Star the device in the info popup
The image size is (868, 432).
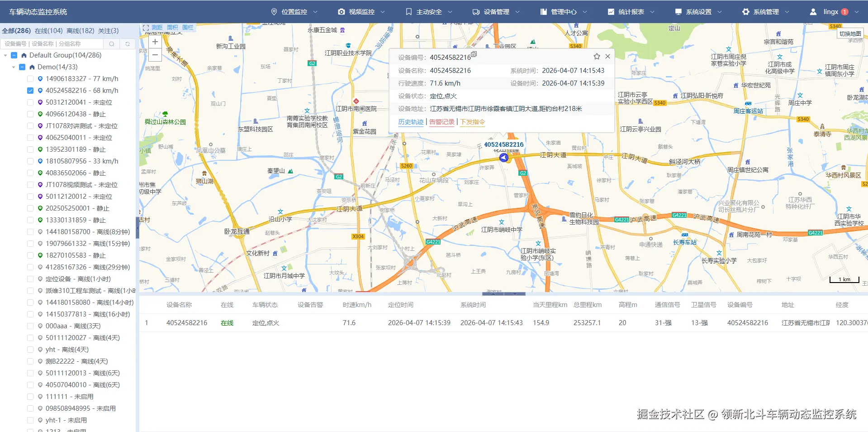(x=597, y=57)
